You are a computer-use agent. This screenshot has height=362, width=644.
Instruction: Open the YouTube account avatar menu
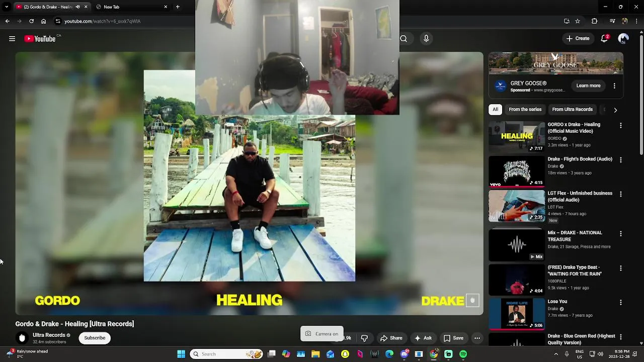tap(623, 39)
